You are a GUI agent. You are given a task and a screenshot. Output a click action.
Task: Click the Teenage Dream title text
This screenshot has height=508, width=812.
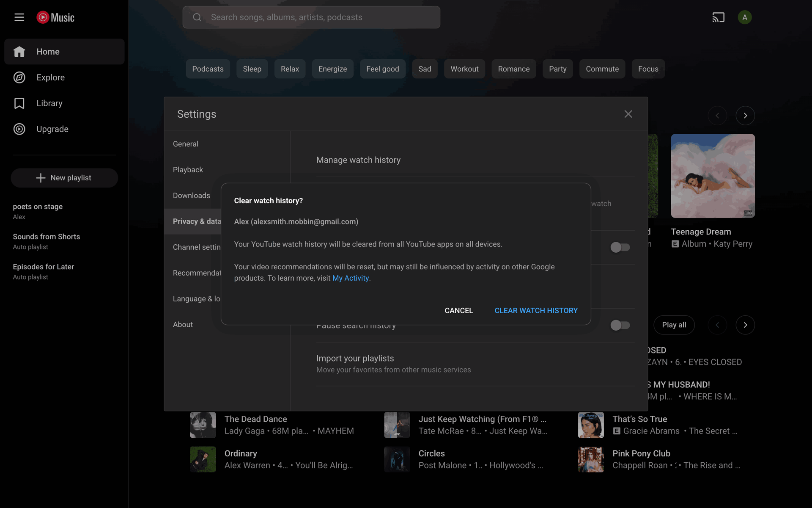[x=701, y=232]
